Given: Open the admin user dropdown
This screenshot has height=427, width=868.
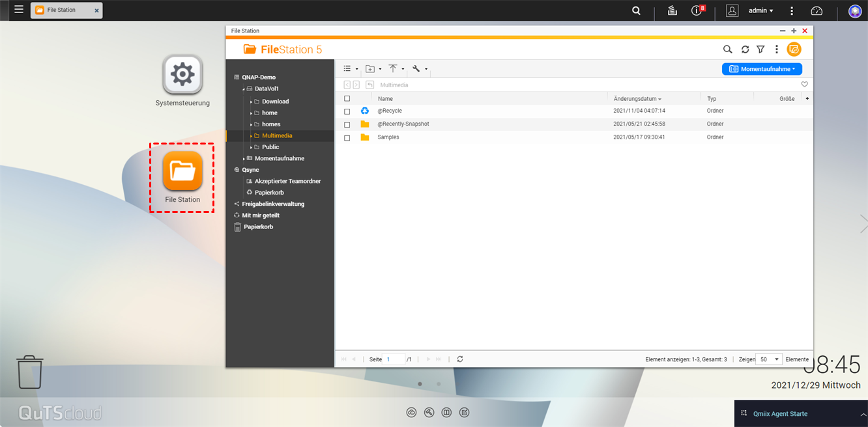Looking at the screenshot, I should click(761, 10).
